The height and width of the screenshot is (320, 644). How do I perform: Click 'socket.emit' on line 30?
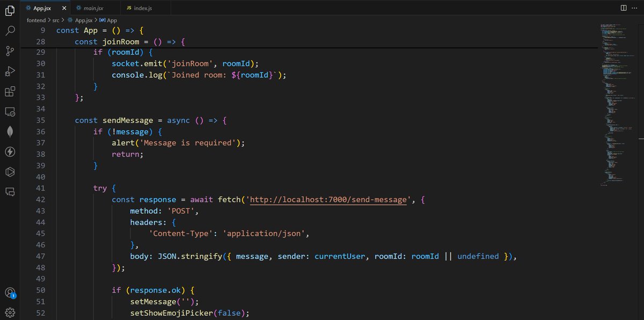click(137, 64)
